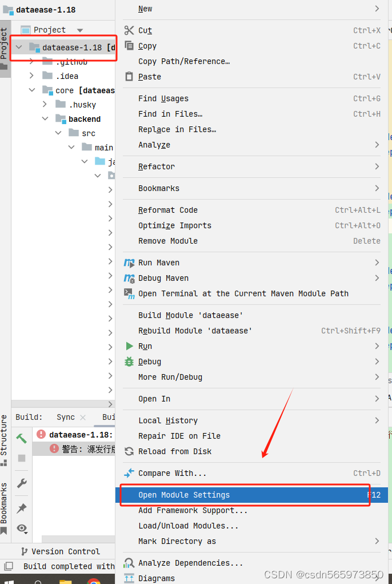Click the green Run play icon

129,346
